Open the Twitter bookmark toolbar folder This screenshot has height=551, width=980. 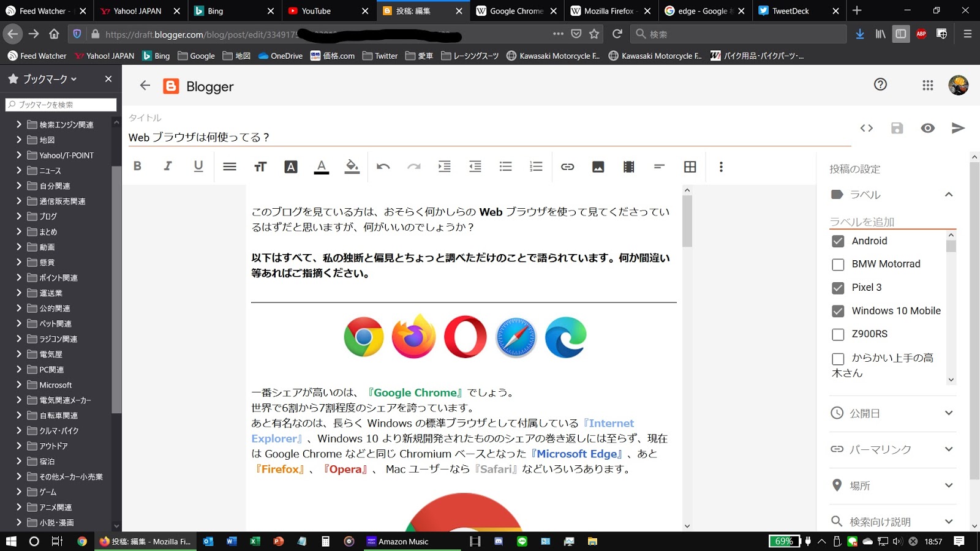(x=380, y=56)
